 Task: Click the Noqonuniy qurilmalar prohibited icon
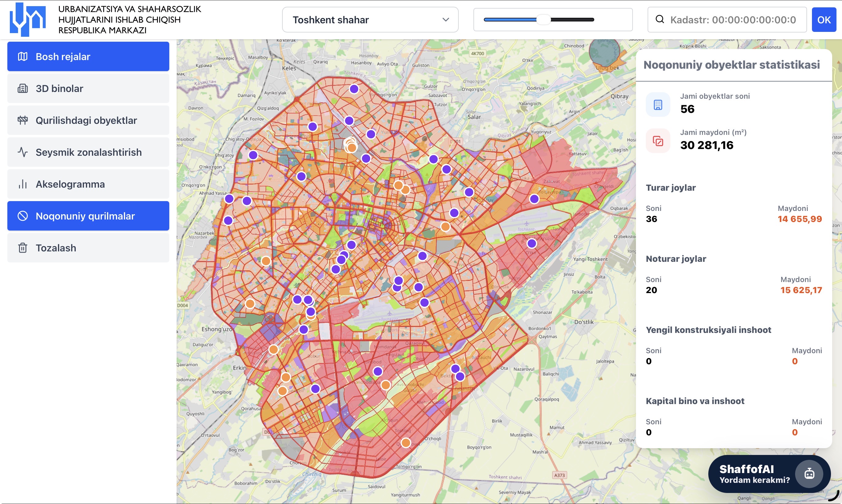pos(22,216)
